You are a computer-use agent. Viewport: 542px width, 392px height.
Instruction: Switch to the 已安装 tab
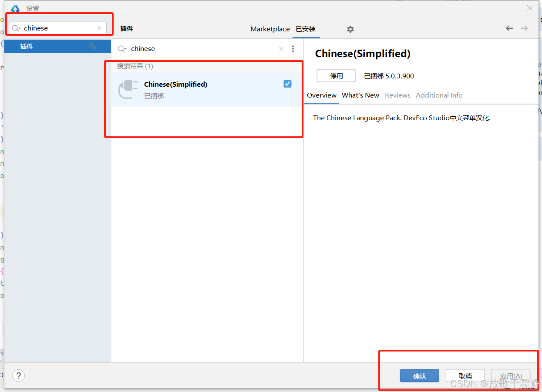(x=306, y=29)
